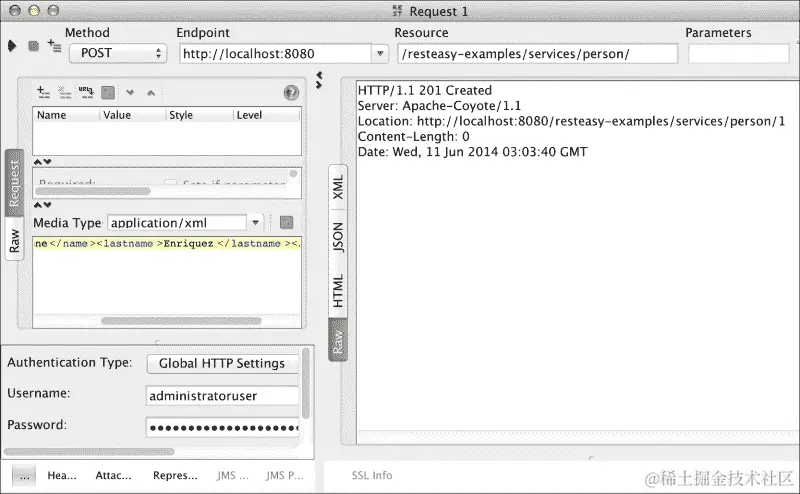Open the Repres... representations tab
This screenshot has width=800, height=494.
click(175, 476)
